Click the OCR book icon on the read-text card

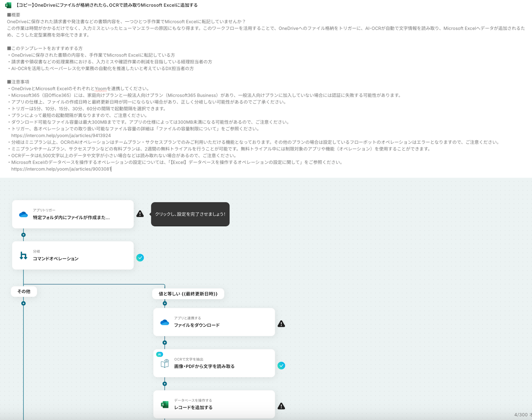(165, 364)
